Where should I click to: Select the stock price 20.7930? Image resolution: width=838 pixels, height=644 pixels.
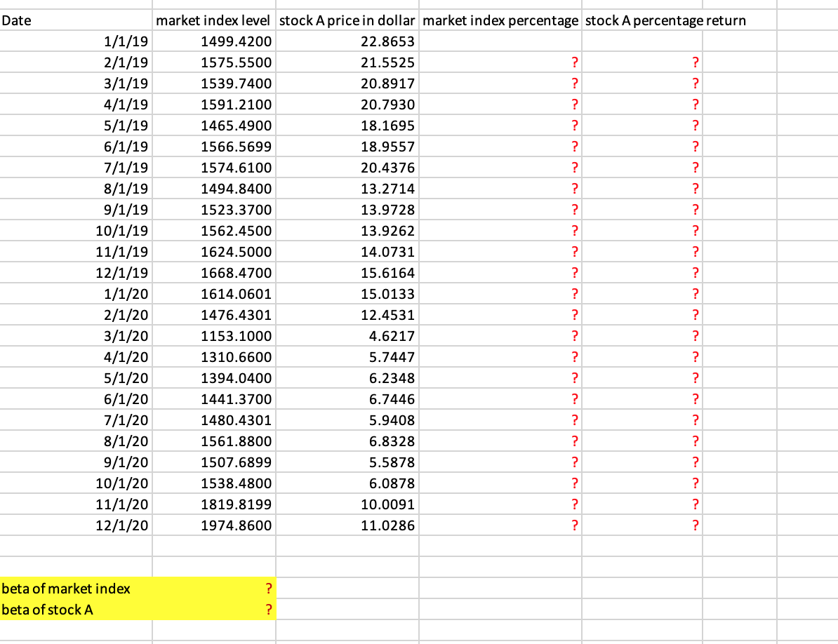coord(347,104)
